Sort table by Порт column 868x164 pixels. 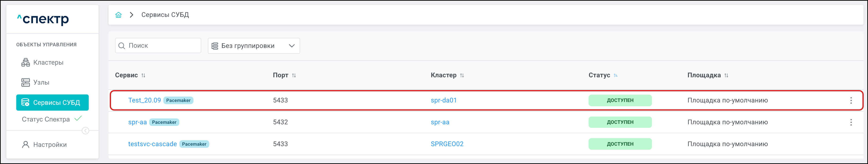coord(294,75)
